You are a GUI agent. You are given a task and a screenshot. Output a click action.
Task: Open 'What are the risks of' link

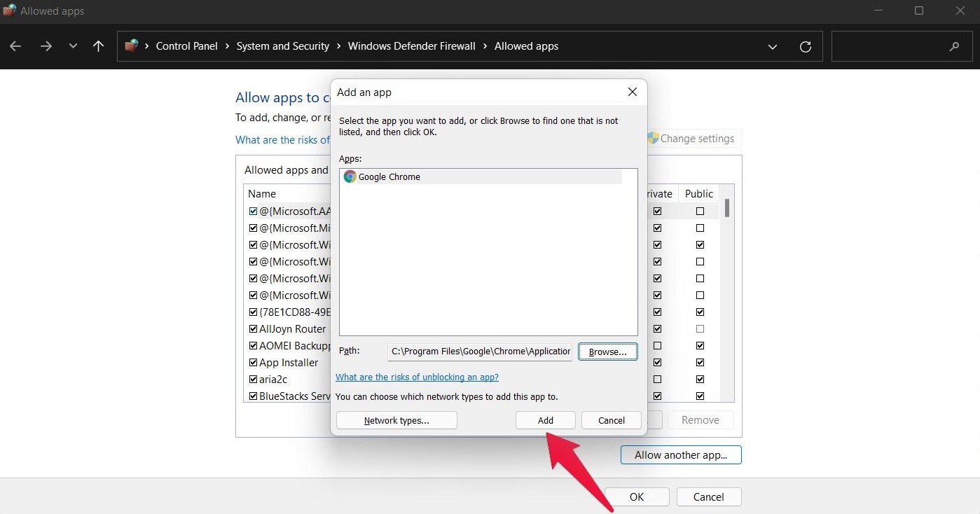[282, 140]
